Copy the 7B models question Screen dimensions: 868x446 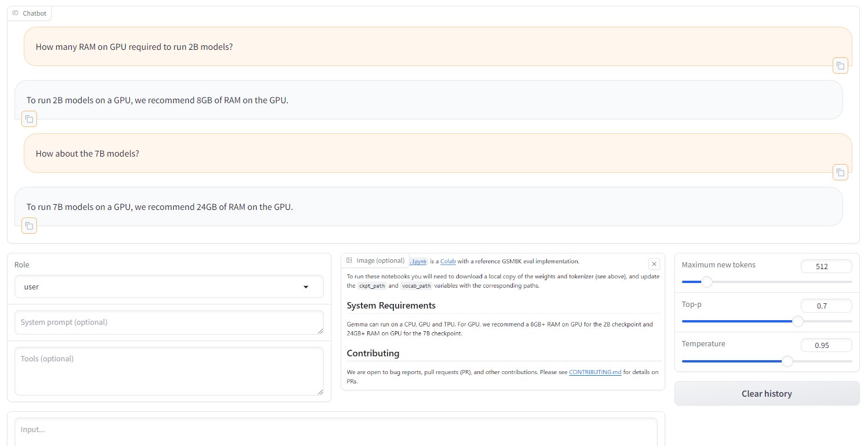840,172
